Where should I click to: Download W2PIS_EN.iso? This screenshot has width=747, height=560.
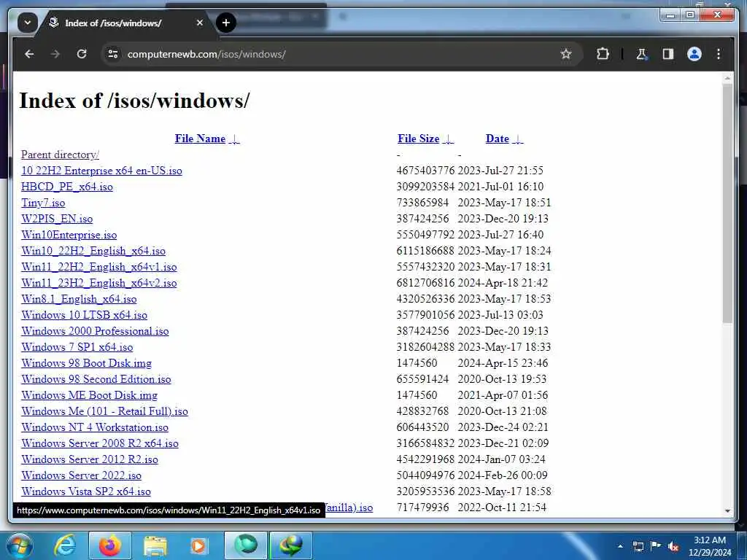(57, 219)
